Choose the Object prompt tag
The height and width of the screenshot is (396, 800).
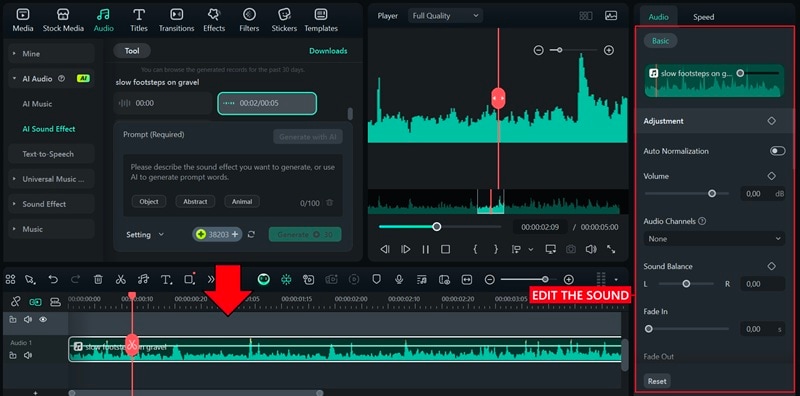point(149,202)
